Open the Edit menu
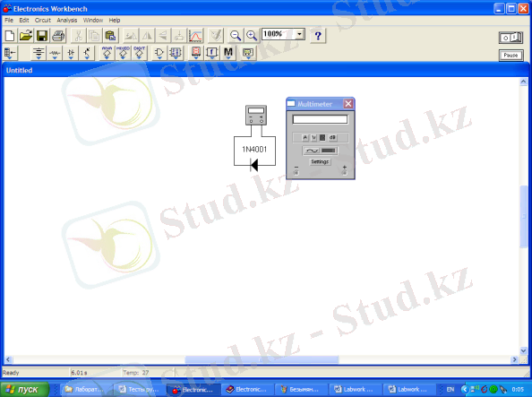The height and width of the screenshot is (397, 532). pyautogui.click(x=24, y=20)
